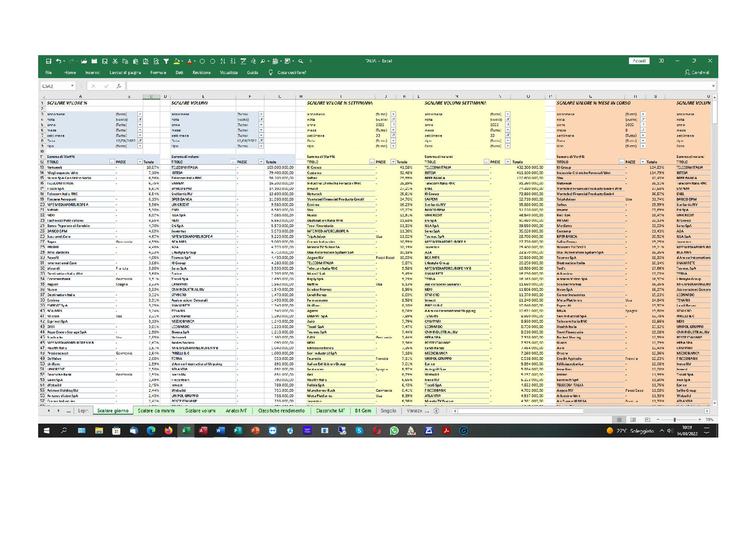
Task: Open the Inserisci ribbon tab
Action: [93, 73]
